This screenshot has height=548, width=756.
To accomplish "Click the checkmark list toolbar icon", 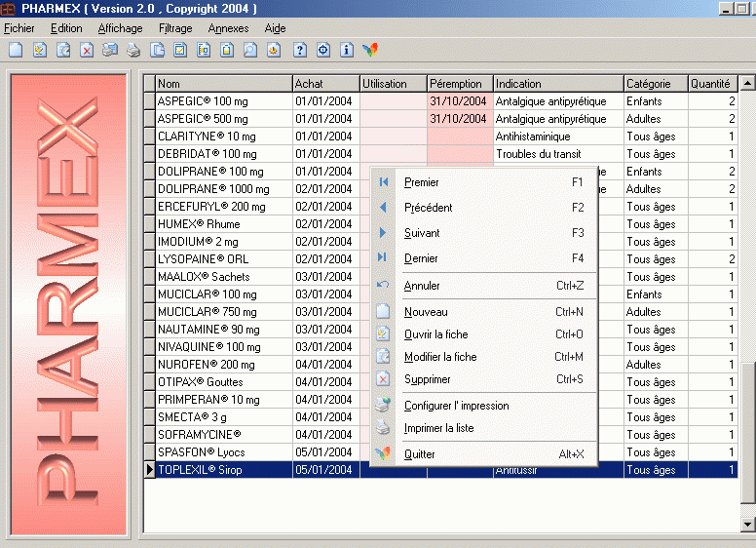I will [x=180, y=50].
